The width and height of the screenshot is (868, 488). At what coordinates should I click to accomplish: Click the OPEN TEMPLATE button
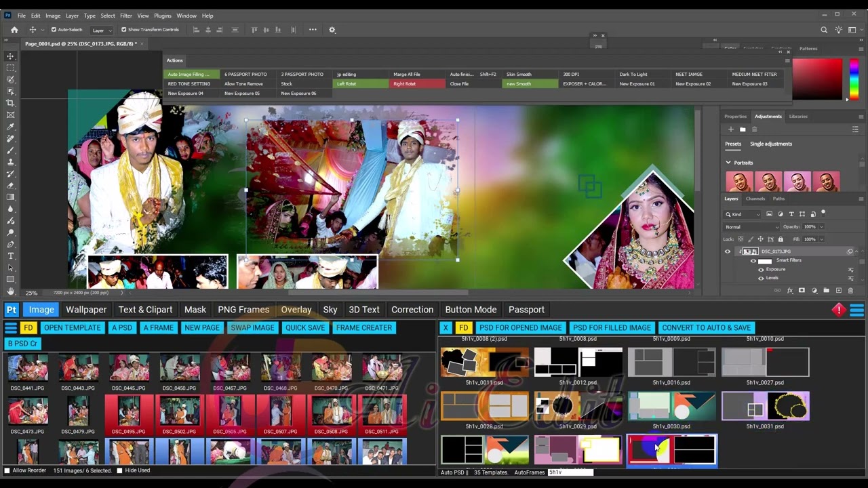[x=73, y=327]
